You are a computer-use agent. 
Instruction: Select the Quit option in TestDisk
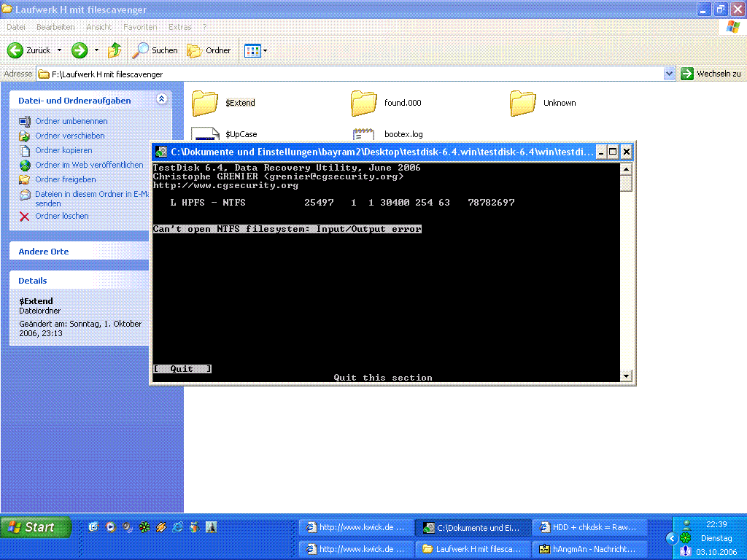pyautogui.click(x=182, y=368)
